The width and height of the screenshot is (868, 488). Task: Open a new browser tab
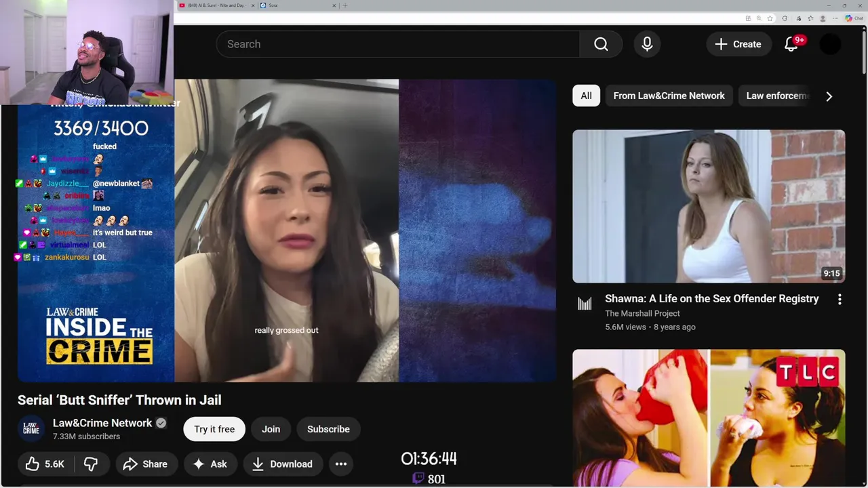pos(345,5)
